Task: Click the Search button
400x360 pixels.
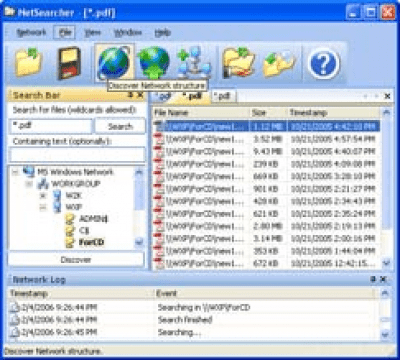Action: point(120,126)
